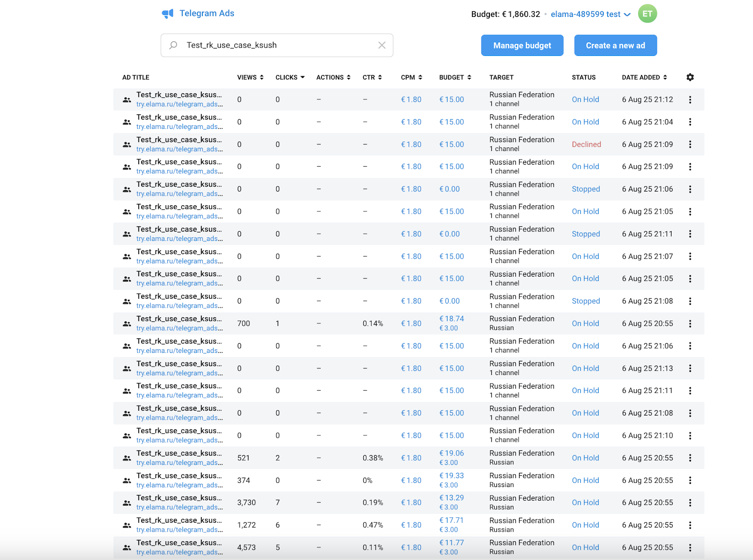The width and height of the screenshot is (753, 560).
Task: Click the Declined status link
Action: (x=586, y=144)
